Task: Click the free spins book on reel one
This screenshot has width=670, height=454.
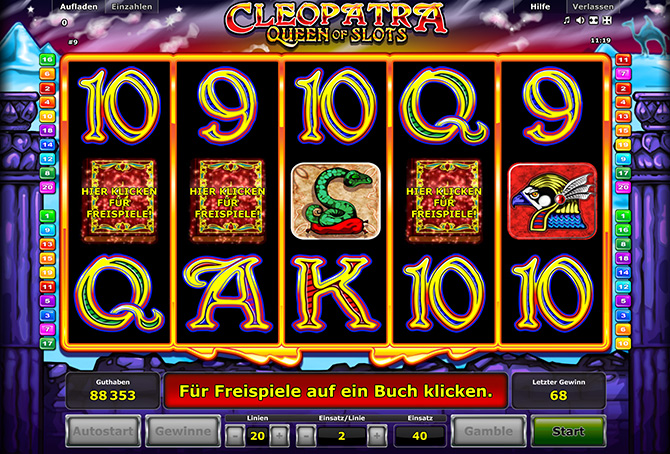Action: pyautogui.click(x=119, y=201)
